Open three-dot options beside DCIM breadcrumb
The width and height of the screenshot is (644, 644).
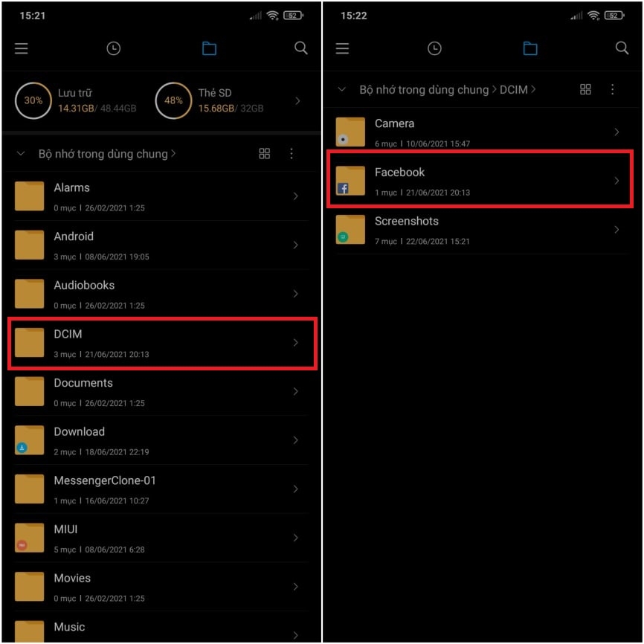[x=612, y=89]
